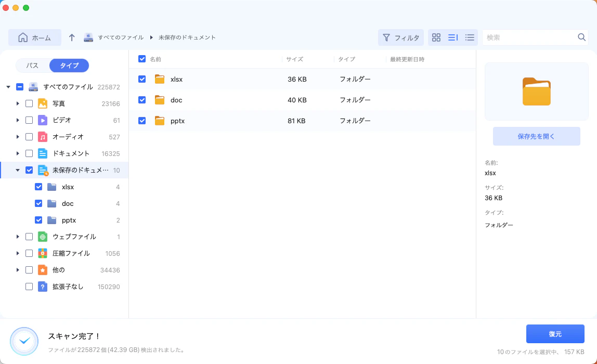Select 未保存のドキュメント breadcrumb
597x364 pixels.
pos(187,37)
